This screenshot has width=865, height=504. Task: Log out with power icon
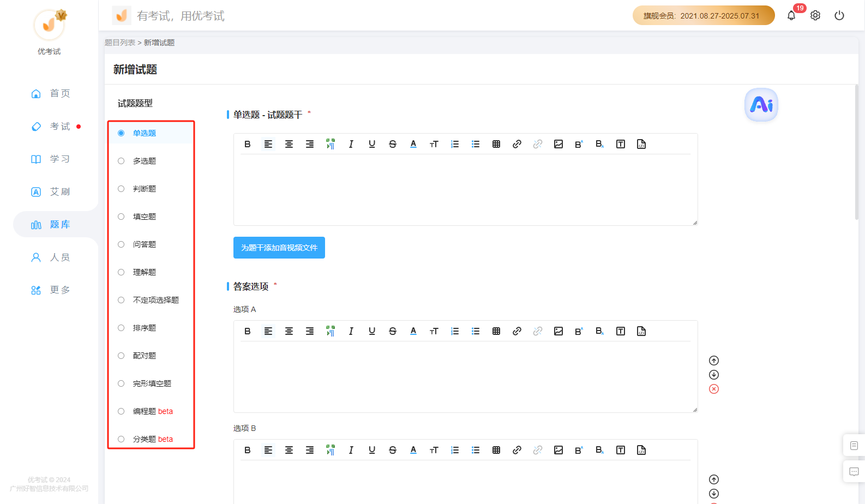pos(839,15)
